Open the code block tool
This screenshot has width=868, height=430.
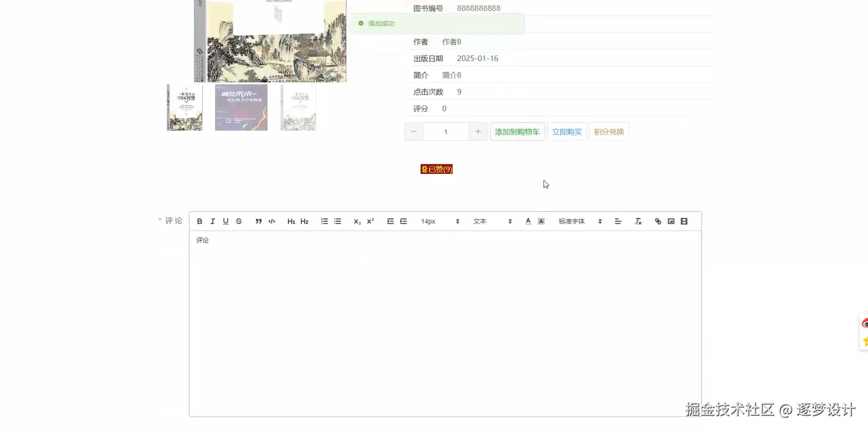(271, 221)
